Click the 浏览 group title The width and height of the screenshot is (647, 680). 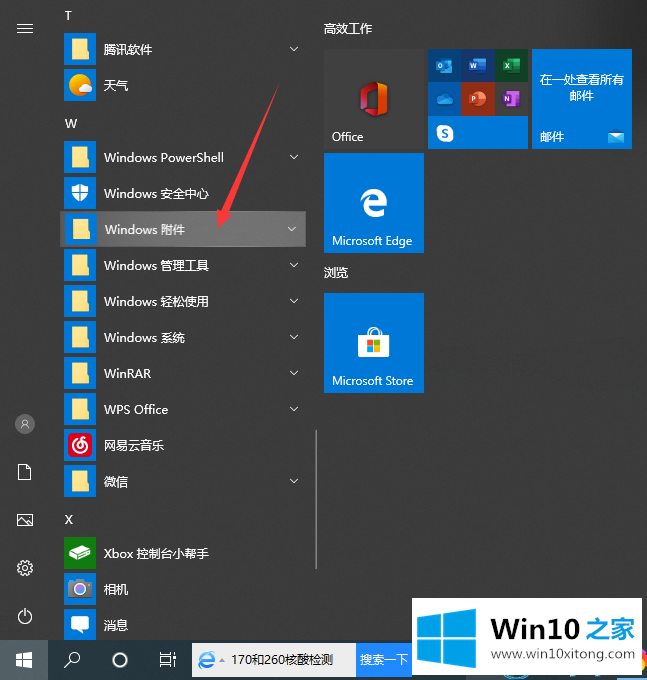(336, 273)
